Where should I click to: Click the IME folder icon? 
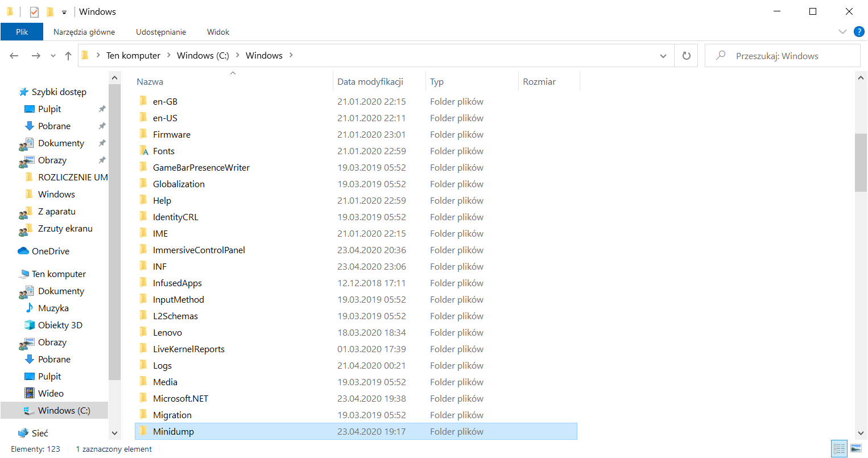tap(143, 233)
